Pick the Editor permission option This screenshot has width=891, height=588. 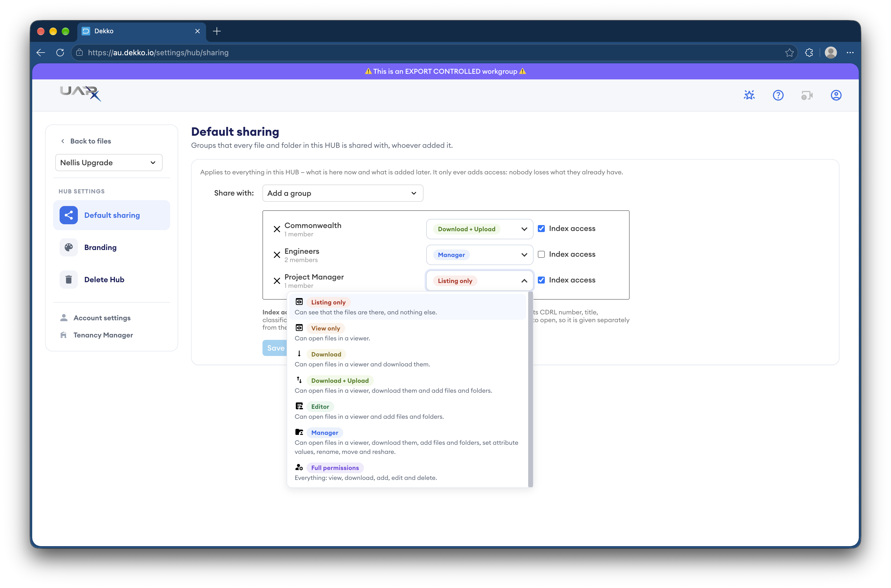pyautogui.click(x=407, y=411)
